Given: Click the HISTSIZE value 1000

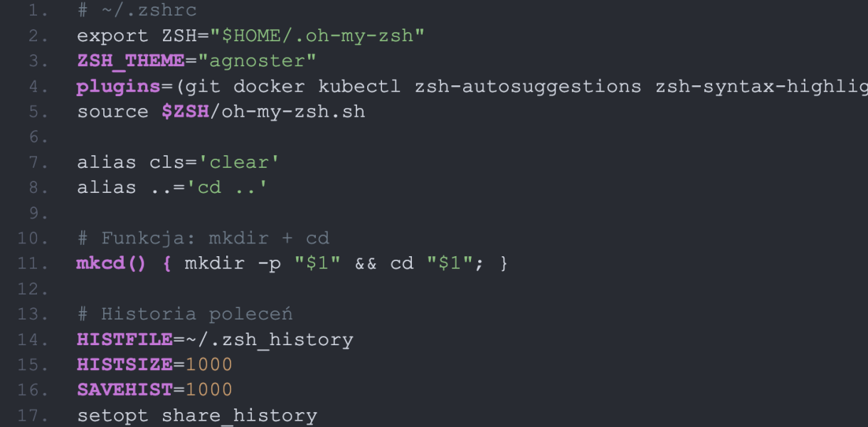Looking at the screenshot, I should [x=209, y=365].
